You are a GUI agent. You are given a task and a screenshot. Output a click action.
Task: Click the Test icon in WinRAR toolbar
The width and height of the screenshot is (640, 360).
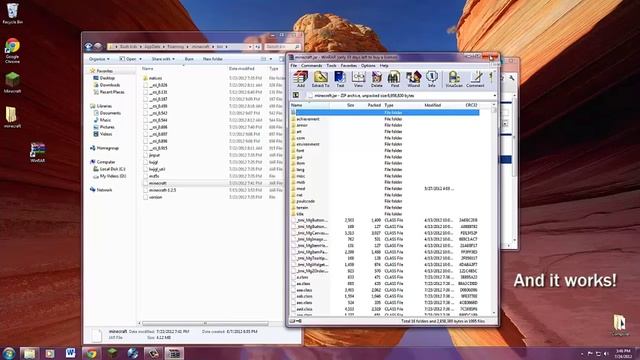coord(340,79)
